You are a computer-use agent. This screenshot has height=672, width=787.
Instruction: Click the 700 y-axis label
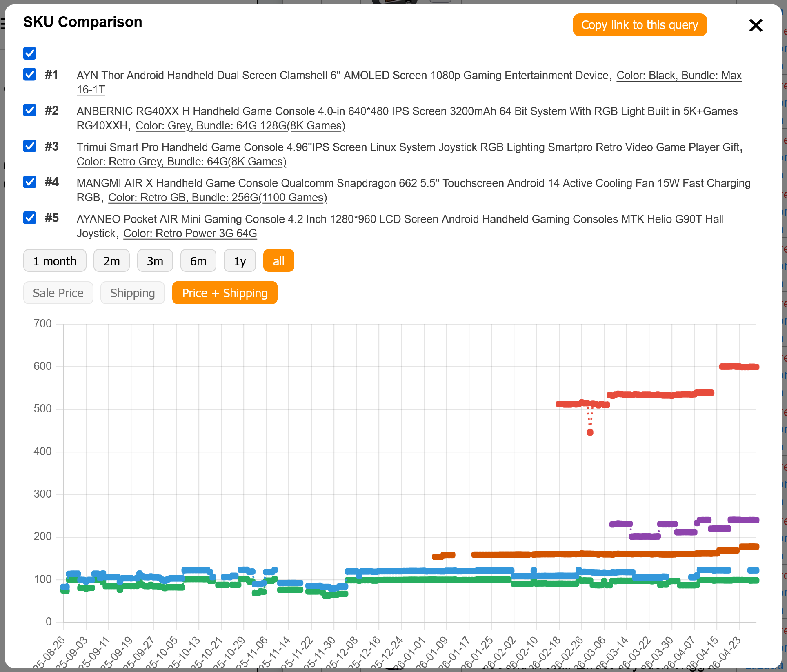point(42,324)
